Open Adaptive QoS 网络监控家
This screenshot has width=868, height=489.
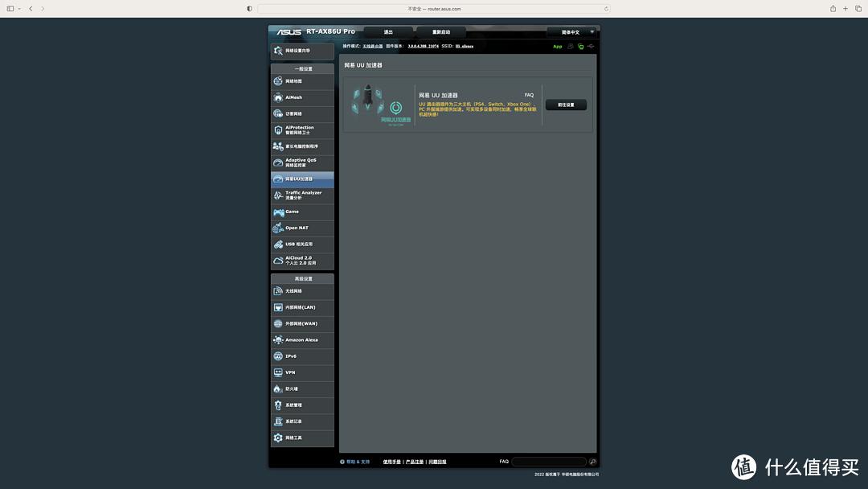click(302, 162)
